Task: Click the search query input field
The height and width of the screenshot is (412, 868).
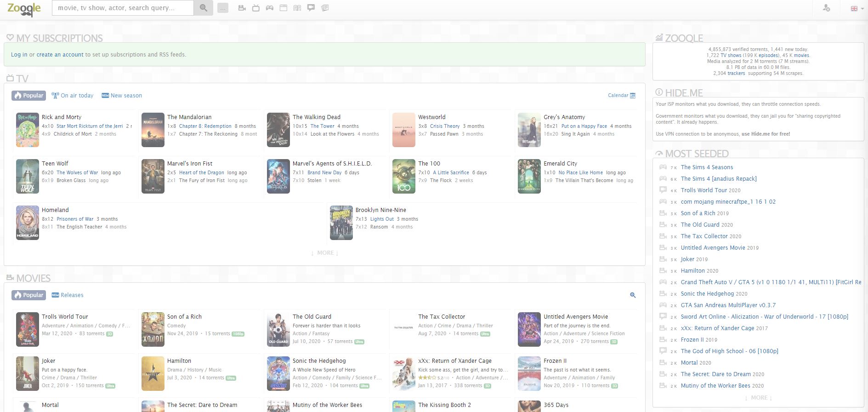Action: tap(123, 8)
